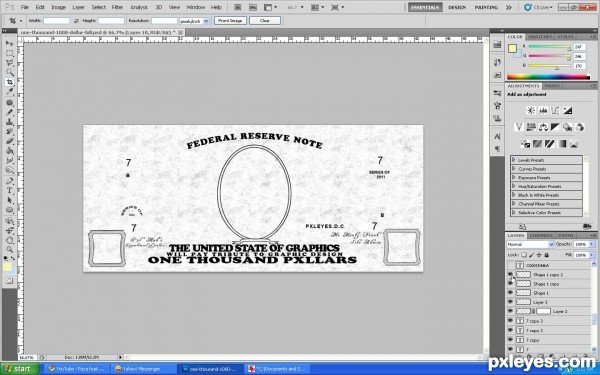The image size is (600, 375).
Task: Expand Curves Presets list
Action: coord(514,169)
